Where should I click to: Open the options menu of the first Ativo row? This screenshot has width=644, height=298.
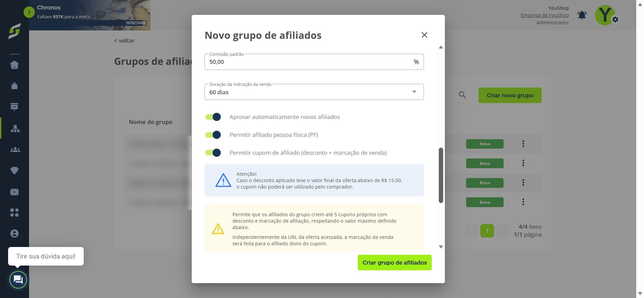coord(523,144)
